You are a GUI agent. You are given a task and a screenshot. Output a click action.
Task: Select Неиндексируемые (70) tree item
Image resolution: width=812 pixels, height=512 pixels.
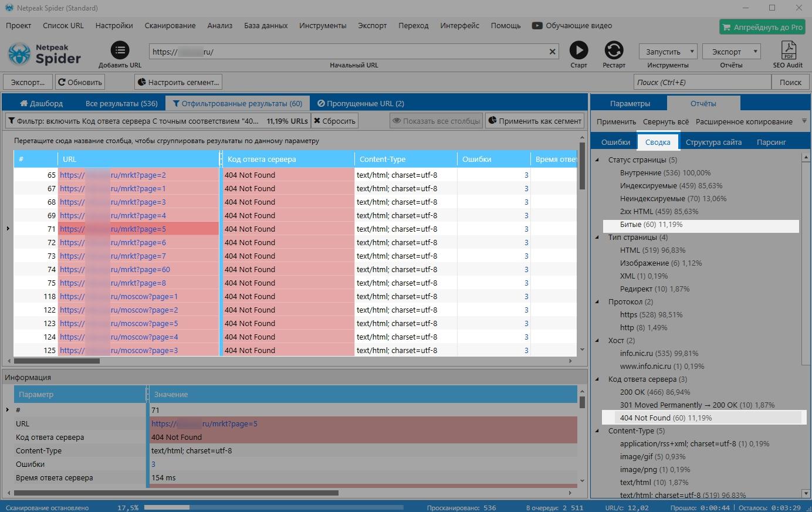coord(673,198)
